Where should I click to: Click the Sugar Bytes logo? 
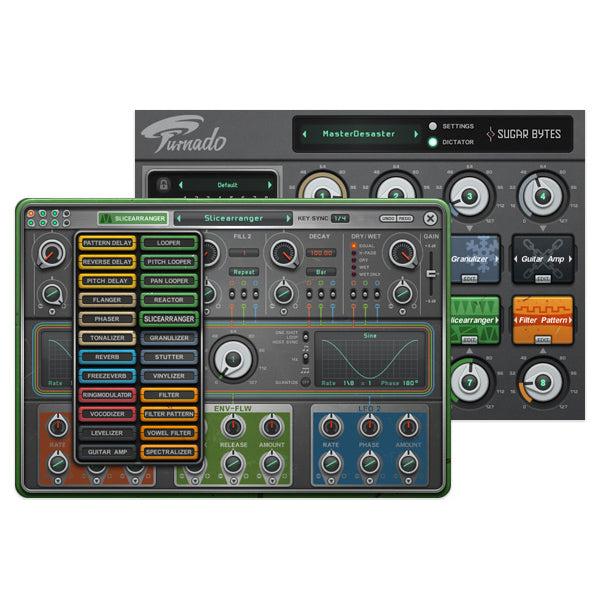[524, 134]
